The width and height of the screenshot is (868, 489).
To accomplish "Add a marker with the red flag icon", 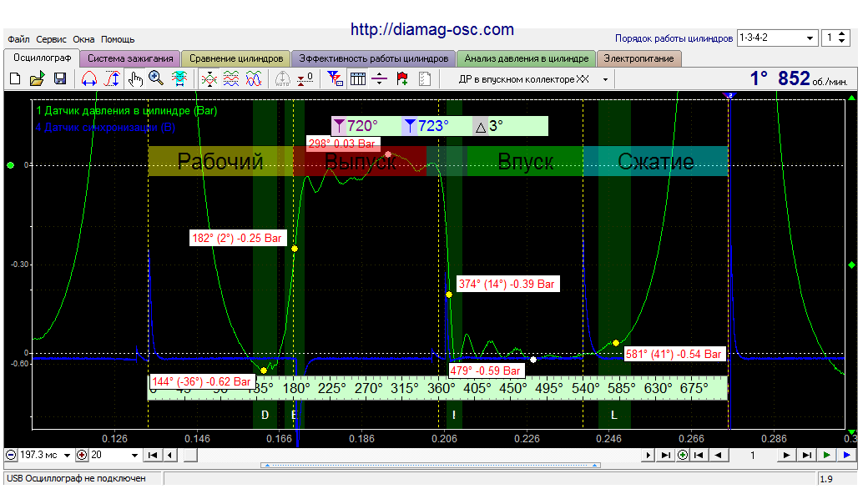I will tap(402, 78).
